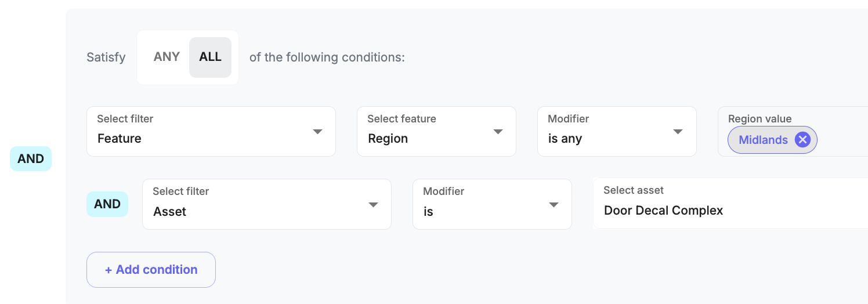Screen dimensions: 868x304
Task: Switch condition matching to ANY
Action: tap(167, 57)
